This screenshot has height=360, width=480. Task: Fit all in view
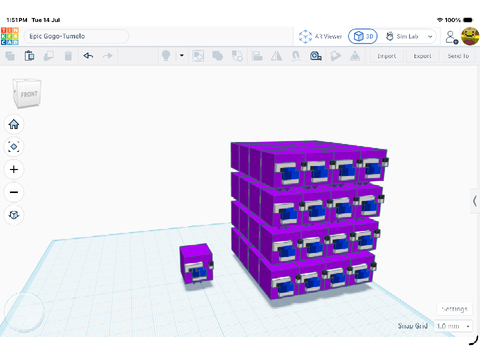(14, 147)
